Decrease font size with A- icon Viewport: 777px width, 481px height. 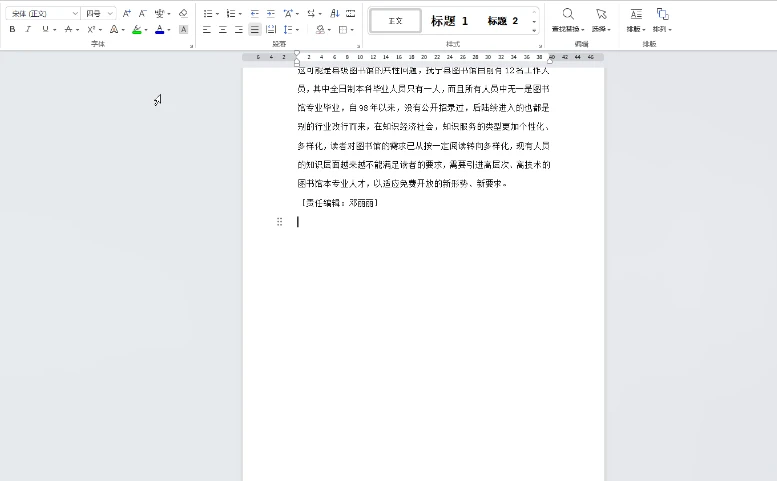click(x=143, y=13)
